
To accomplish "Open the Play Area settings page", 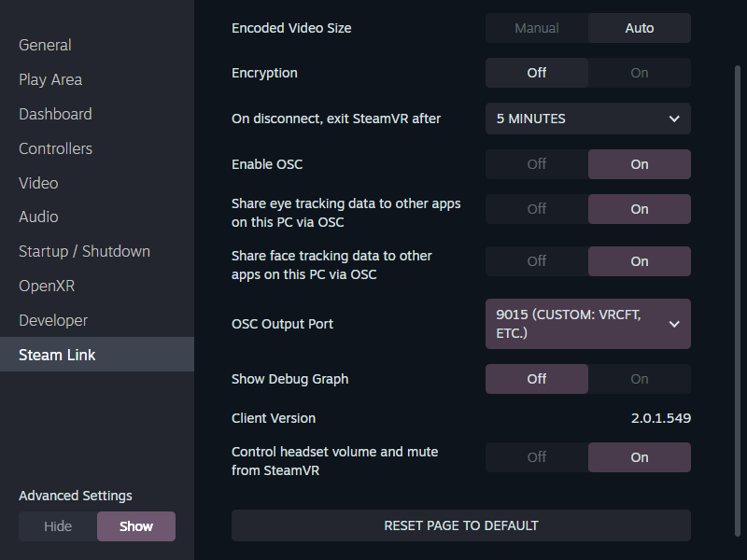I will pyautogui.click(x=97, y=79).
